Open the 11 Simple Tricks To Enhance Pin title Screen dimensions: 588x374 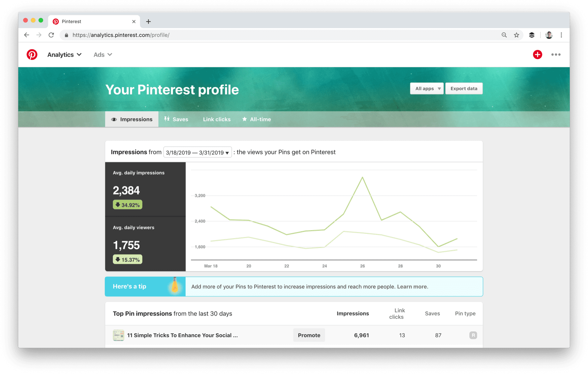click(182, 335)
